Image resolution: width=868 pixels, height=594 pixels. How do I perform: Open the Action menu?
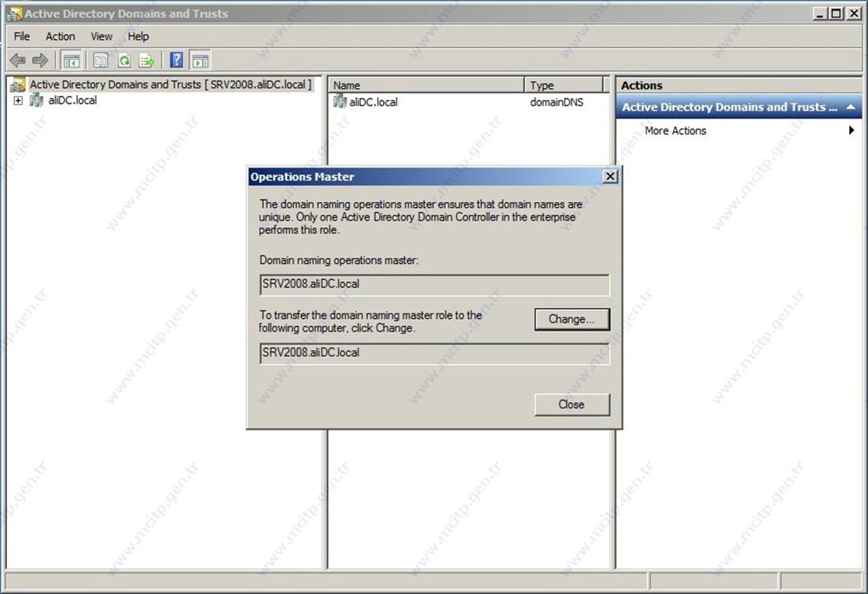[x=61, y=36]
